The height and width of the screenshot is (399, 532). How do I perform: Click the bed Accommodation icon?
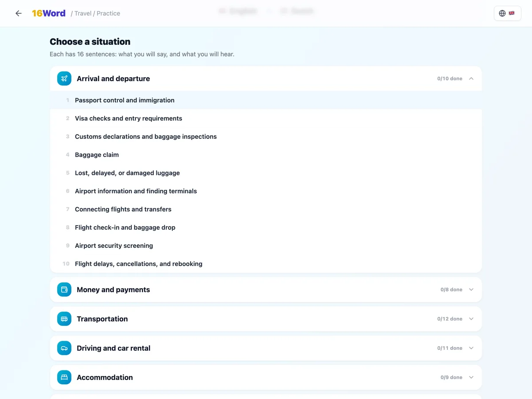click(x=64, y=377)
